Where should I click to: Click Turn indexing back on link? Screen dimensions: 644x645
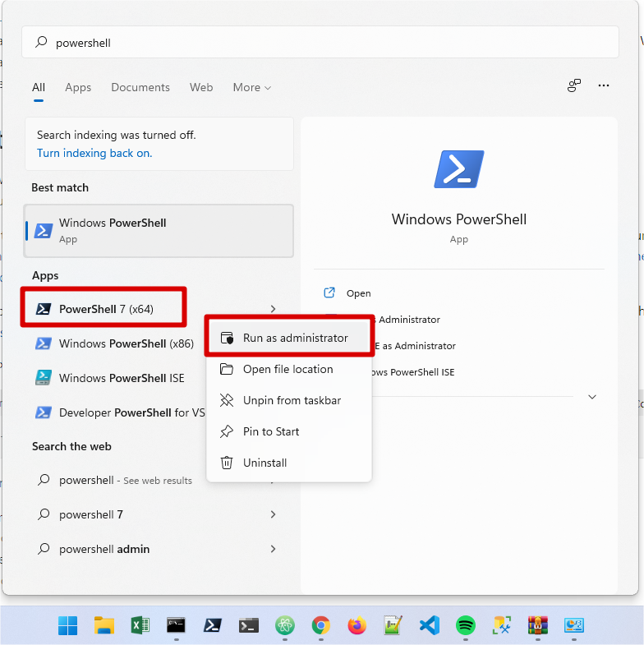click(x=94, y=153)
